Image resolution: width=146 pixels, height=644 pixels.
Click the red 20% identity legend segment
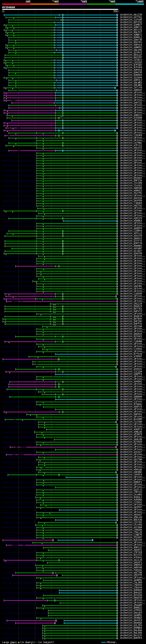[x=16, y=4]
